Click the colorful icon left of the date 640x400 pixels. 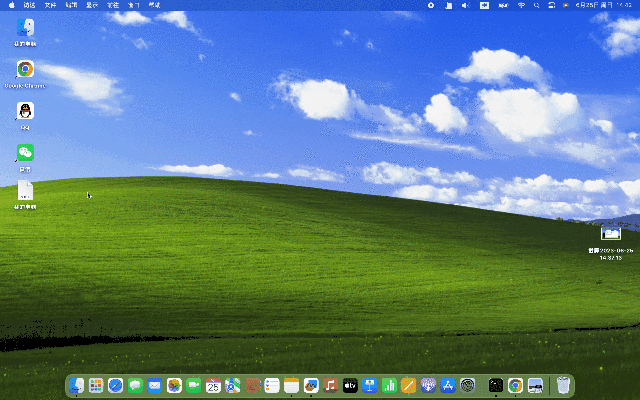(x=566, y=5)
